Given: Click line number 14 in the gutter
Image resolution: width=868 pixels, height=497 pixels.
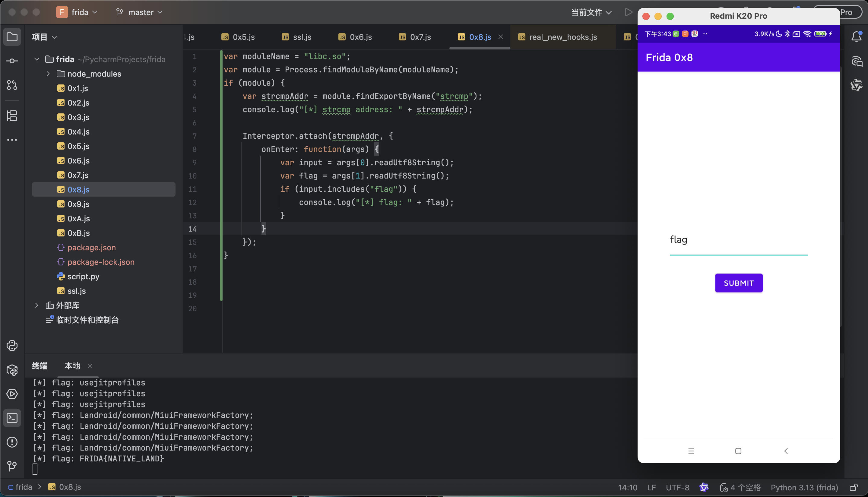Looking at the screenshot, I should pyautogui.click(x=192, y=229).
